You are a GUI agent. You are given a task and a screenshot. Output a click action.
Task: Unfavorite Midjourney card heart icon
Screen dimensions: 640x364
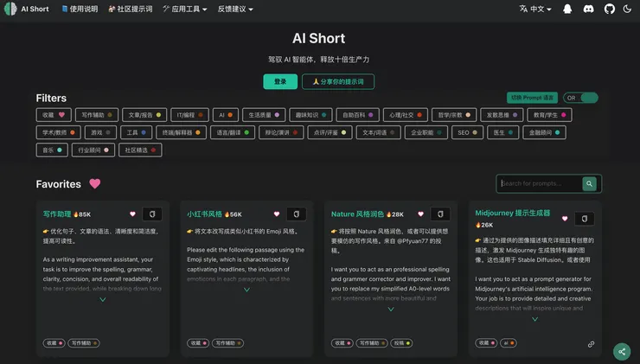click(565, 219)
